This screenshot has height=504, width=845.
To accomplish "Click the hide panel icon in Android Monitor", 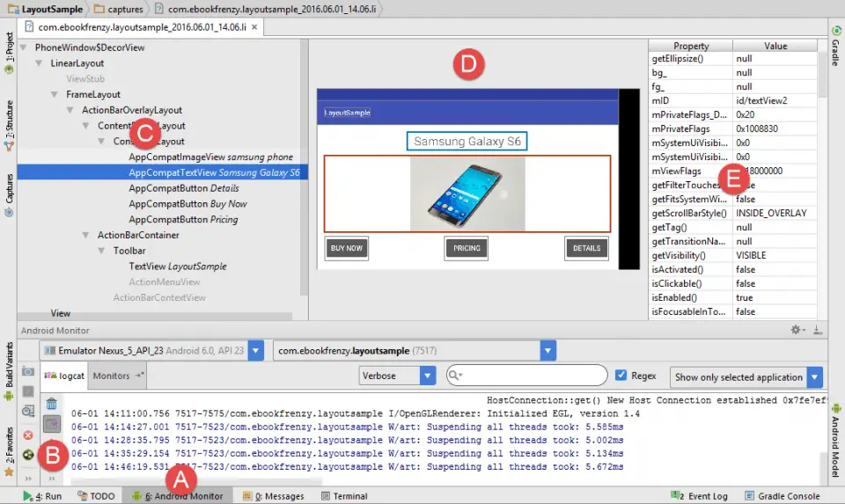I will [x=818, y=330].
